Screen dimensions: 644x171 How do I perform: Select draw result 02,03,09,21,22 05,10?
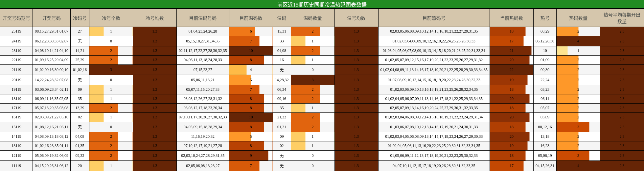click(x=52, y=117)
